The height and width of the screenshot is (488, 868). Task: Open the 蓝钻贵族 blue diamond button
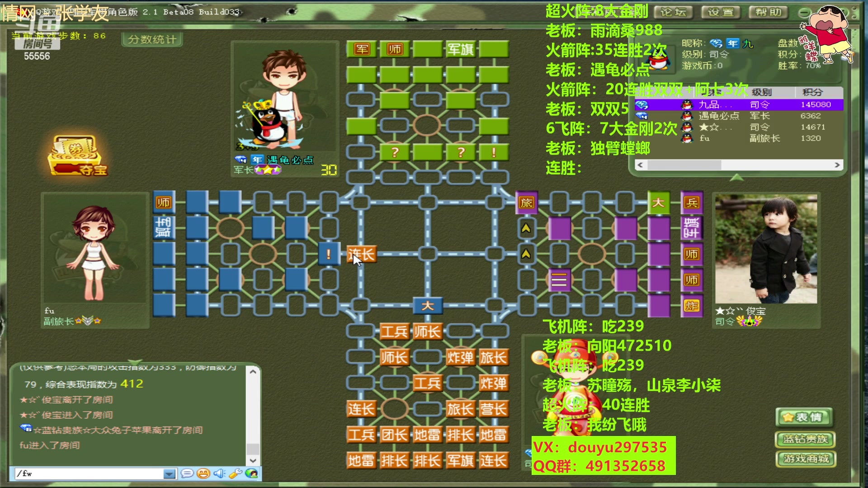pyautogui.click(x=806, y=439)
